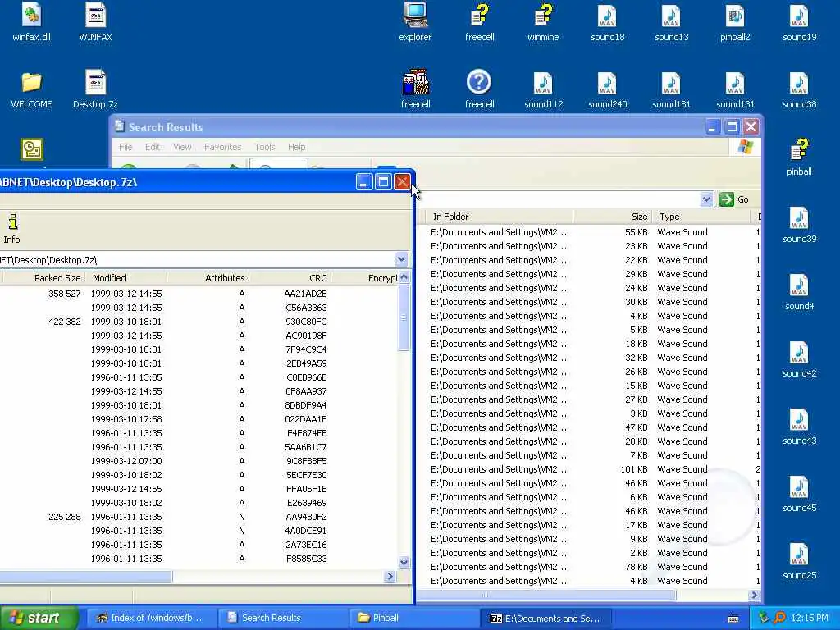Open File menu in Search Results
The image size is (840, 630).
coord(126,147)
